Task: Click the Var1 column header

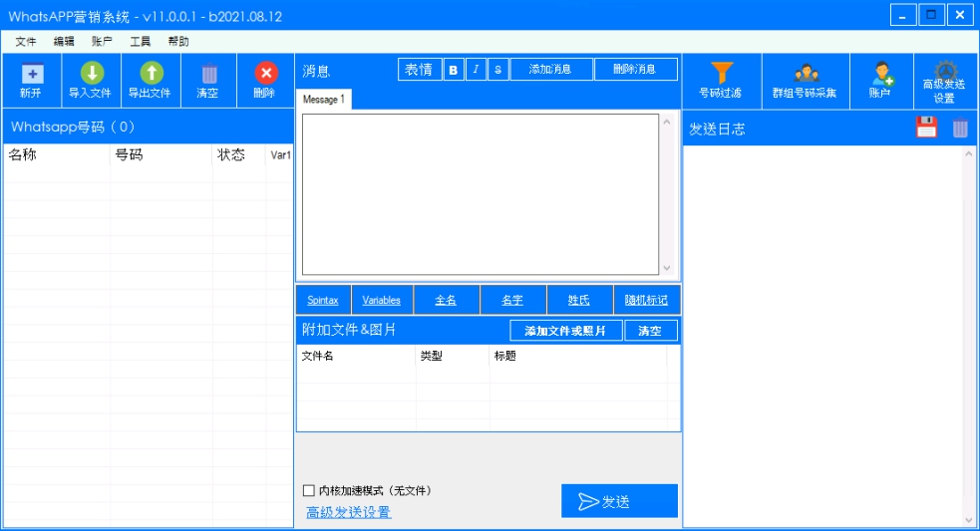Action: tap(279, 154)
